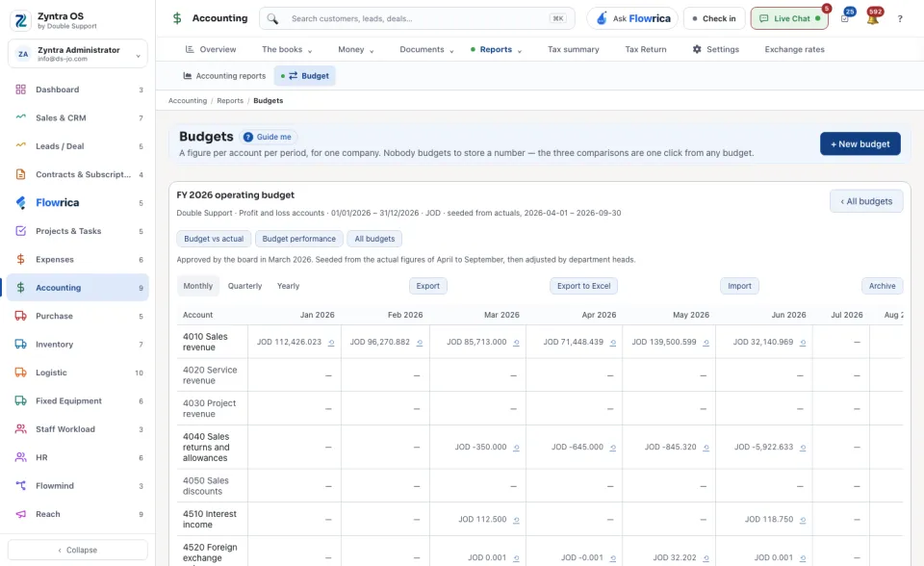Open the Tax Return tab
The height and width of the screenshot is (566, 924).
click(646, 49)
